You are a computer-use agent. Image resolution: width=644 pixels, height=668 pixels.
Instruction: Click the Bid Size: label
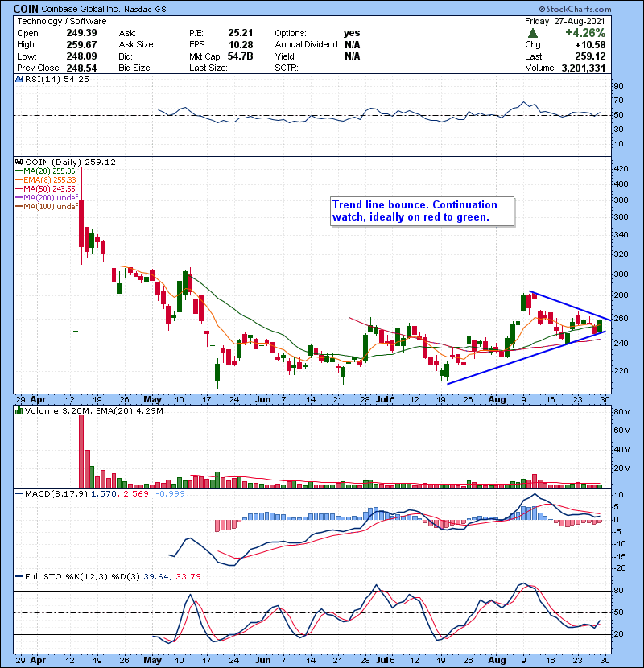click(135, 68)
